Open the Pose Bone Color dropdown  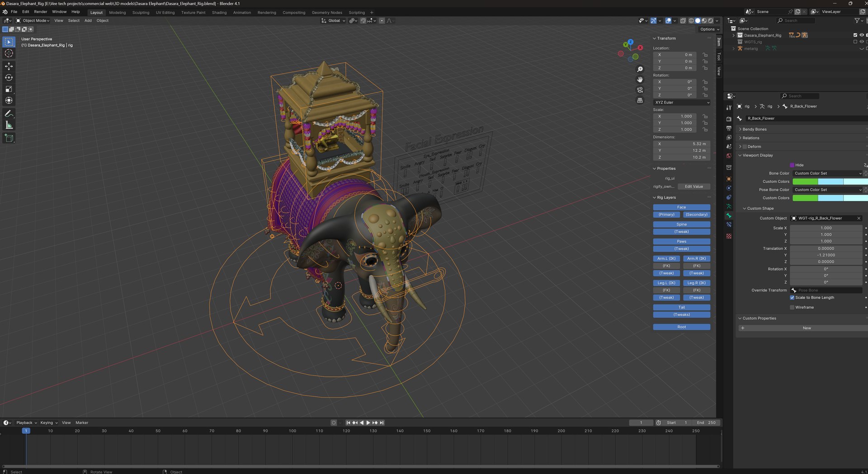pyautogui.click(x=828, y=190)
